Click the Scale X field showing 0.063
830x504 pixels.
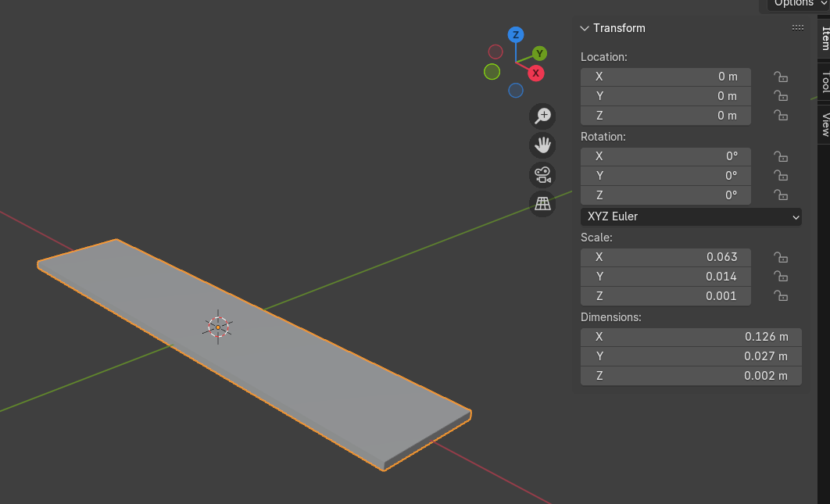(x=665, y=257)
